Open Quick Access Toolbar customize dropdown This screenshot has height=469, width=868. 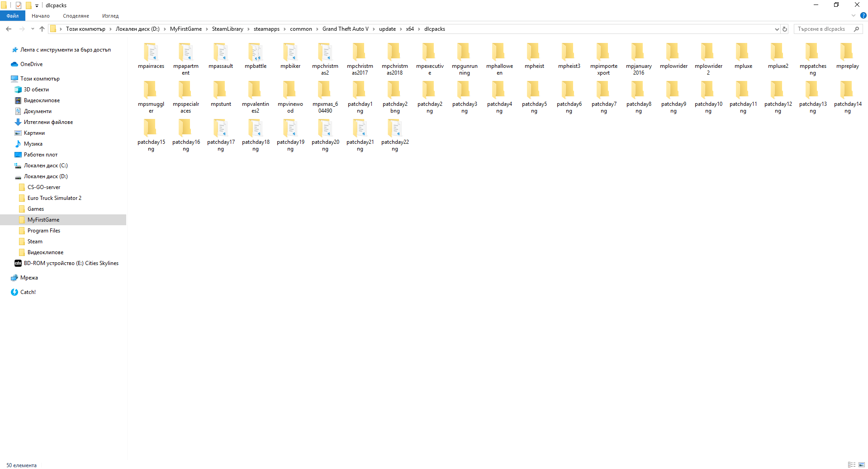(37, 5)
